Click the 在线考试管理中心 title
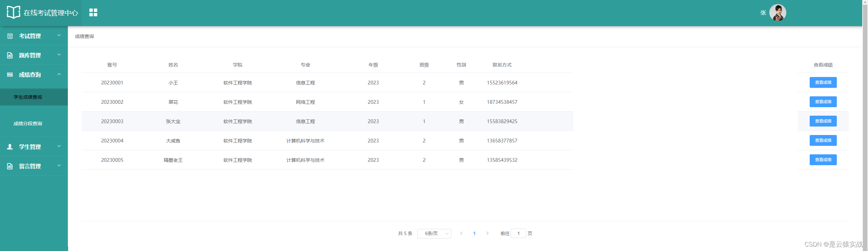The height and width of the screenshot is (251, 868). click(x=51, y=13)
